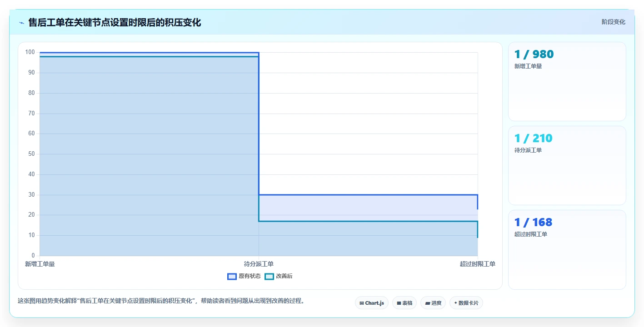Click the 阶段变化 label in the header
This screenshot has height=327, width=644.
tap(613, 22)
